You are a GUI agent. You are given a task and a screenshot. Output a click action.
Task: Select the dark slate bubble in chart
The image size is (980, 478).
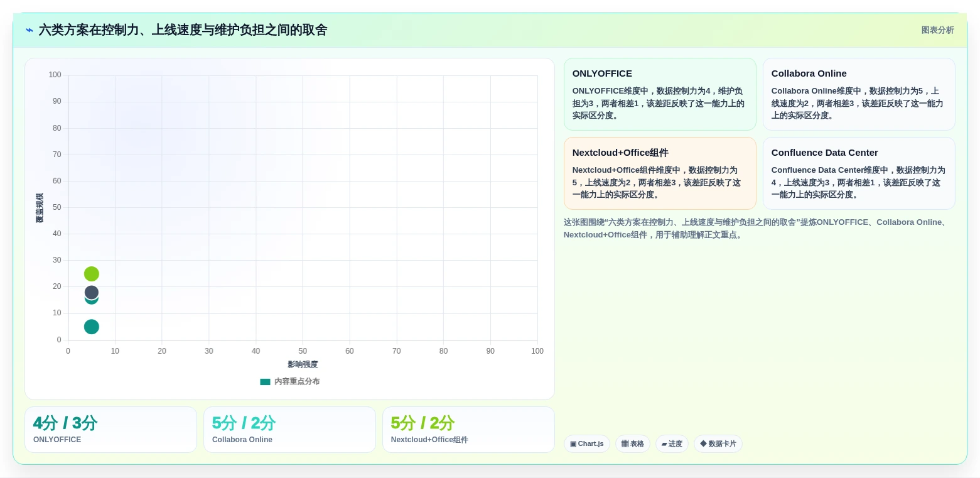(x=92, y=293)
